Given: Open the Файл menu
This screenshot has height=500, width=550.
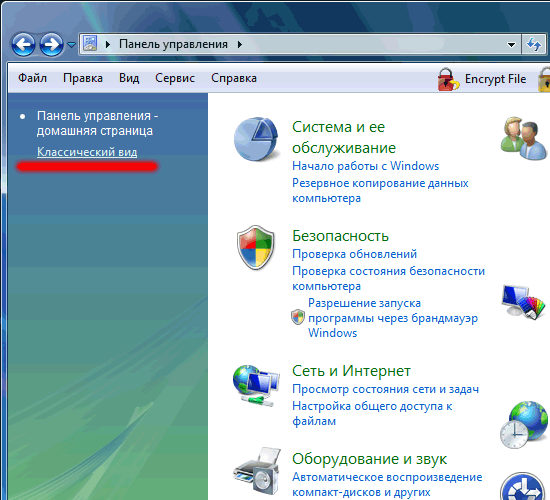Looking at the screenshot, I should (32, 78).
